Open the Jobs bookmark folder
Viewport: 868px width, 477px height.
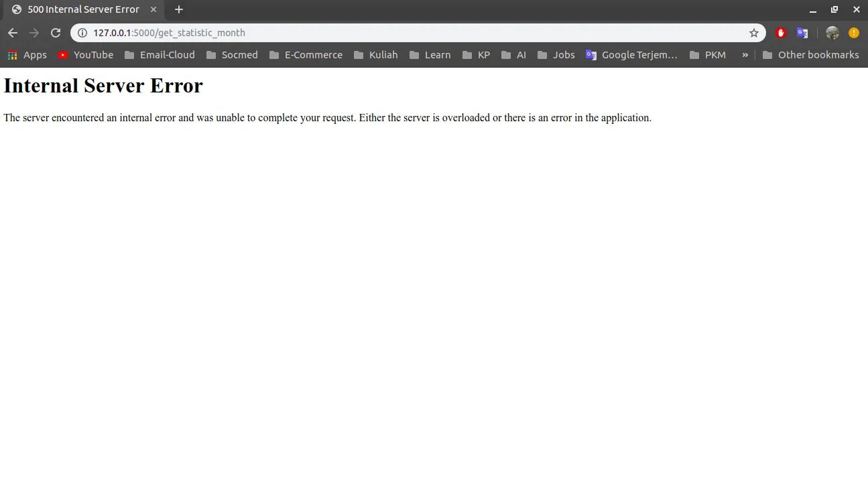coord(556,55)
